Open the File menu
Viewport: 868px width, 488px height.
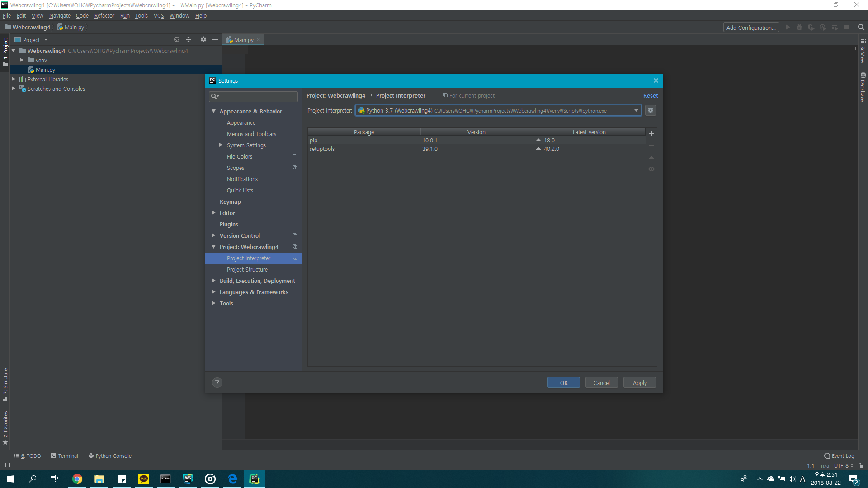(7, 15)
